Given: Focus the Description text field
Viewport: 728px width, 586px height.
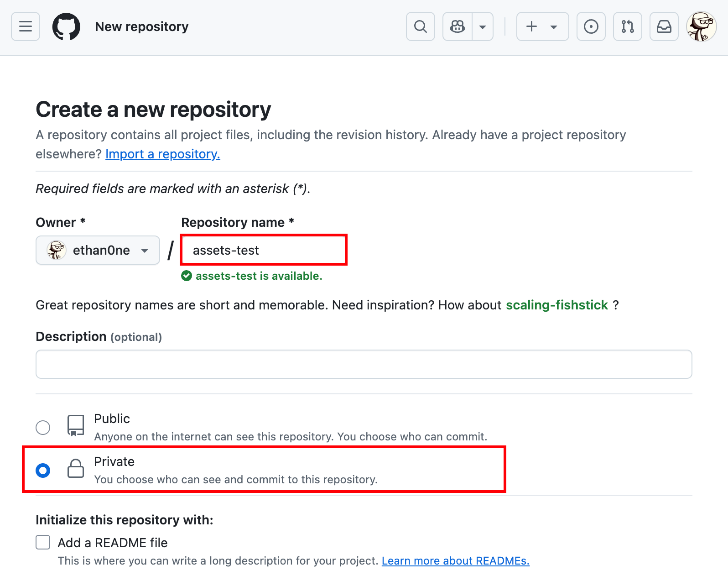Looking at the screenshot, I should click(364, 364).
